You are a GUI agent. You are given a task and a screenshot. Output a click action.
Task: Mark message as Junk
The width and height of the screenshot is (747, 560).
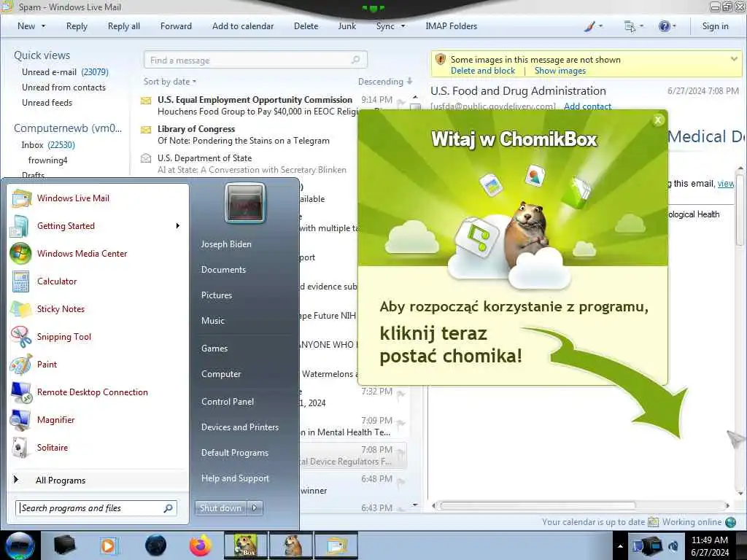(347, 26)
